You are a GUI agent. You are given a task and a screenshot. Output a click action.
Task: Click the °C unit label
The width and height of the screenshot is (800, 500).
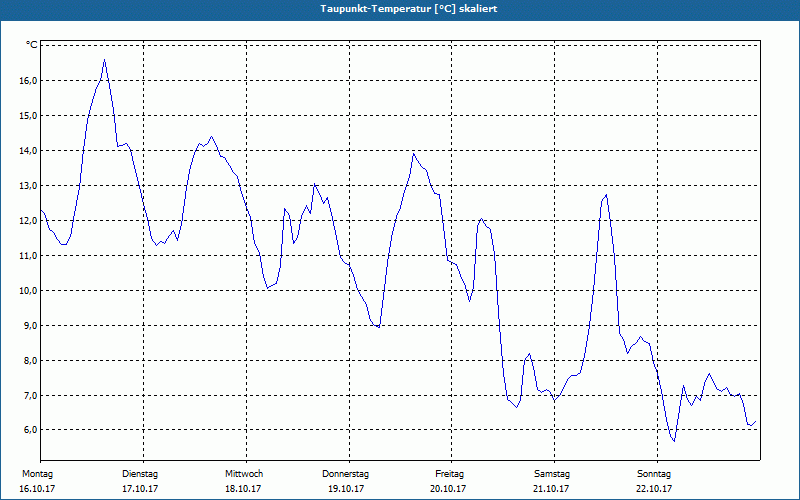point(32,45)
